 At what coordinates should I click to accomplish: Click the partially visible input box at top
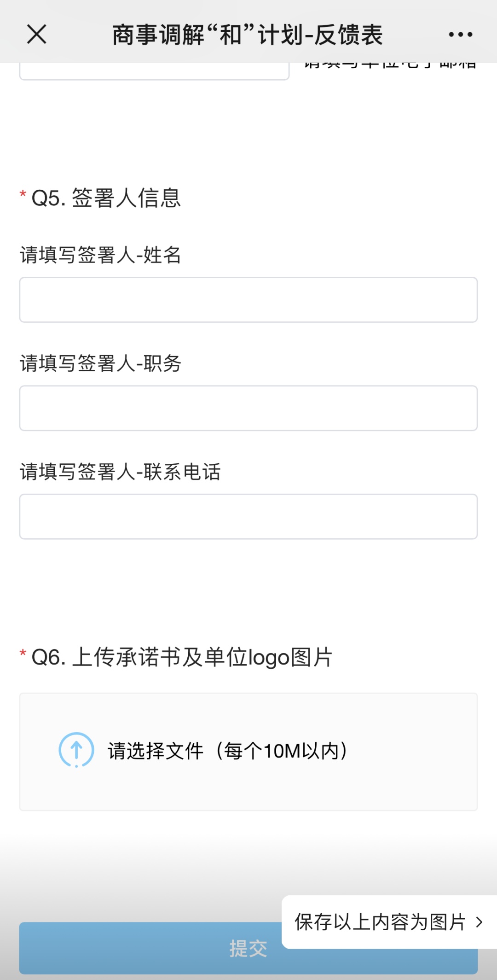pos(154,71)
